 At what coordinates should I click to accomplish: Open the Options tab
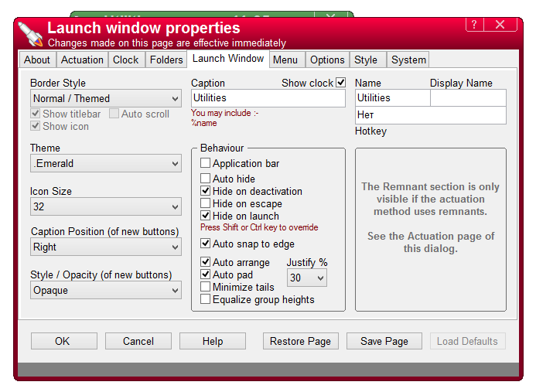(327, 60)
